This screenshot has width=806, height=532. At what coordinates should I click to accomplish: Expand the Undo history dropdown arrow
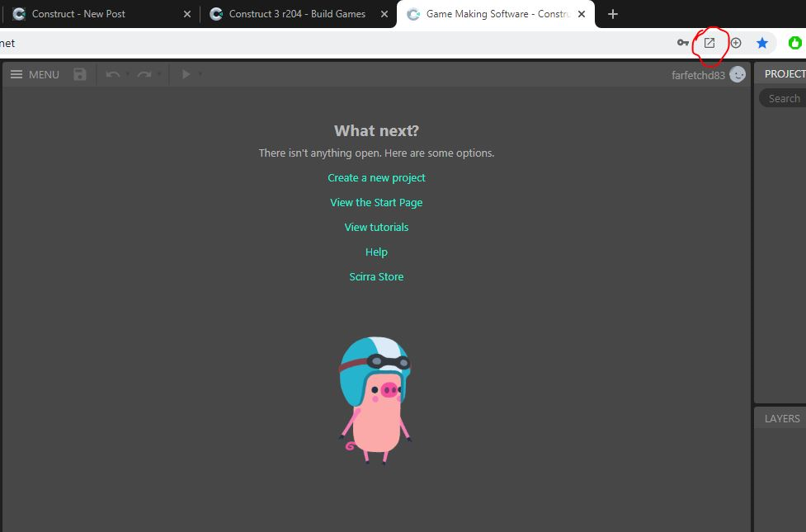(128, 74)
